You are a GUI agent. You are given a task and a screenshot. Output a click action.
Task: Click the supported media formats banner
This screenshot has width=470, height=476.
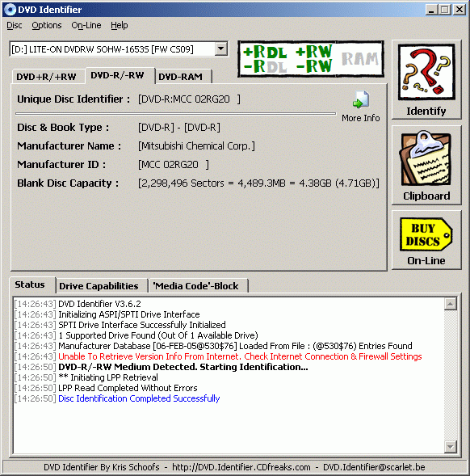point(311,59)
